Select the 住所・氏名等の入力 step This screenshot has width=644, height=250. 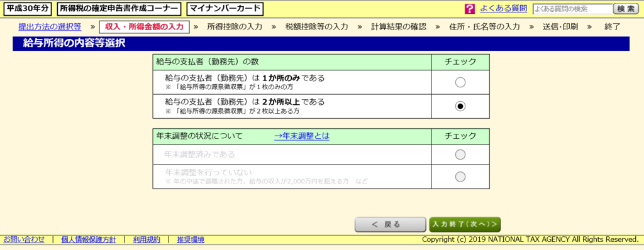(x=485, y=27)
